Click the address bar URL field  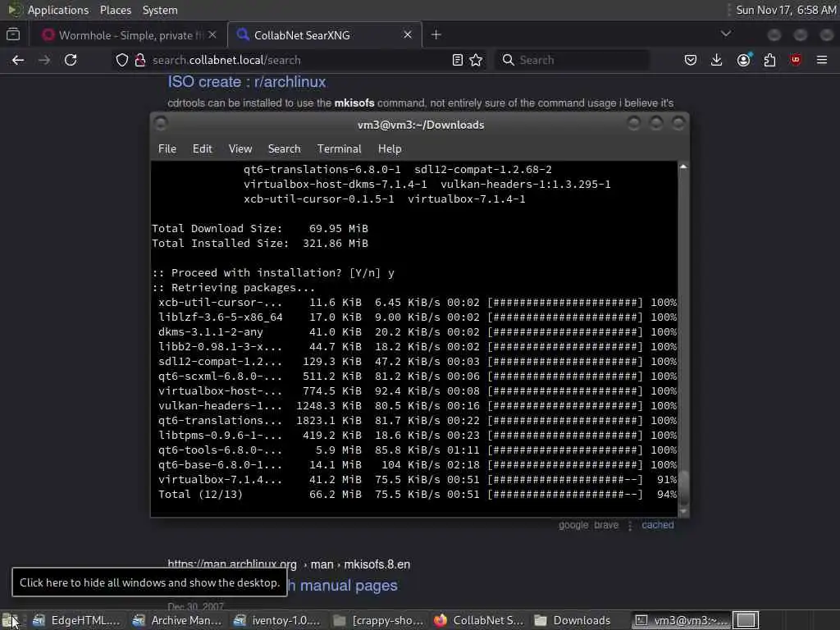[300, 60]
